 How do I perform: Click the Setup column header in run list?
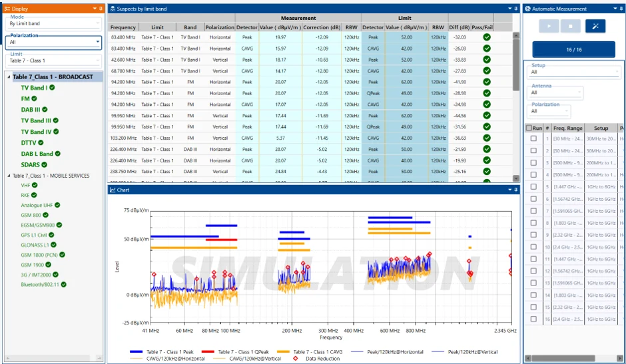(601, 128)
